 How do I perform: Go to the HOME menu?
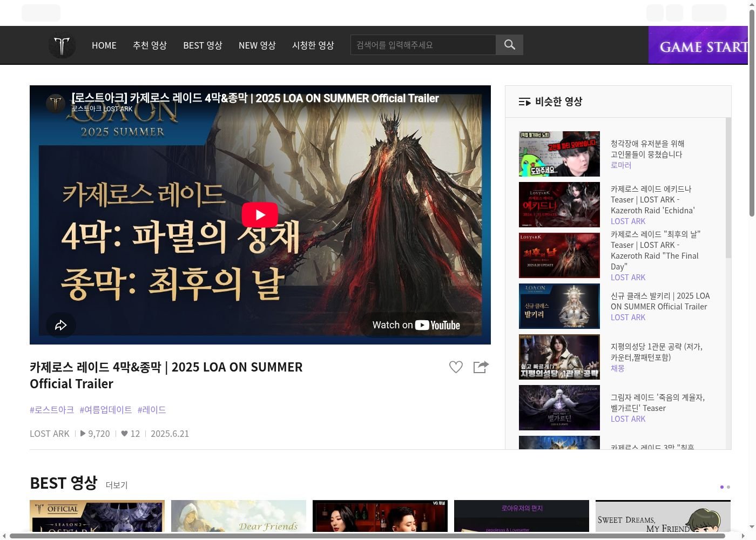coord(104,45)
